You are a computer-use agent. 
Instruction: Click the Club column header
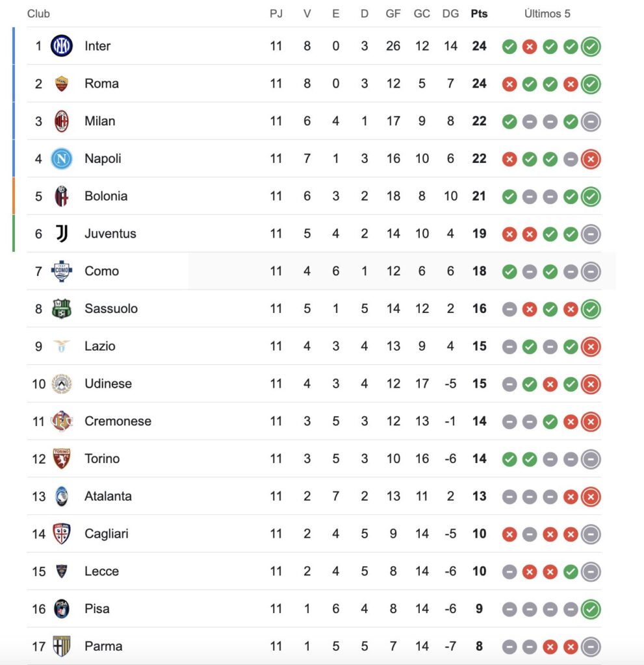click(38, 14)
